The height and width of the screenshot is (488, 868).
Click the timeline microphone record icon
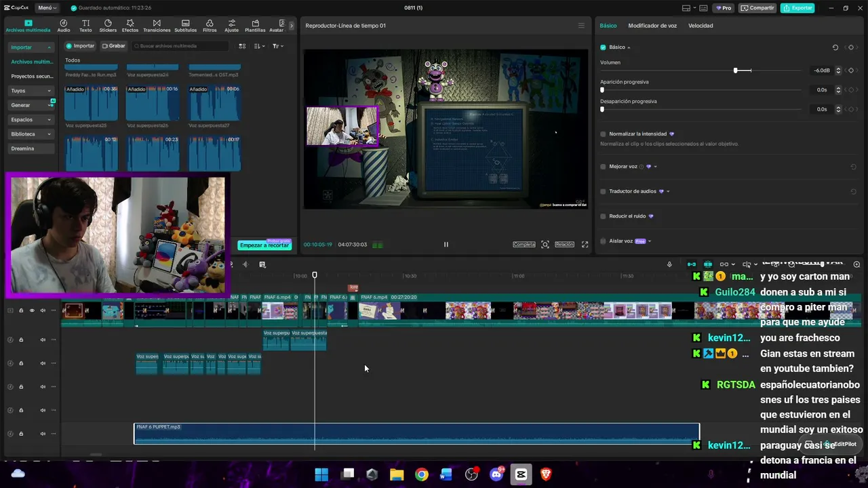coord(669,264)
